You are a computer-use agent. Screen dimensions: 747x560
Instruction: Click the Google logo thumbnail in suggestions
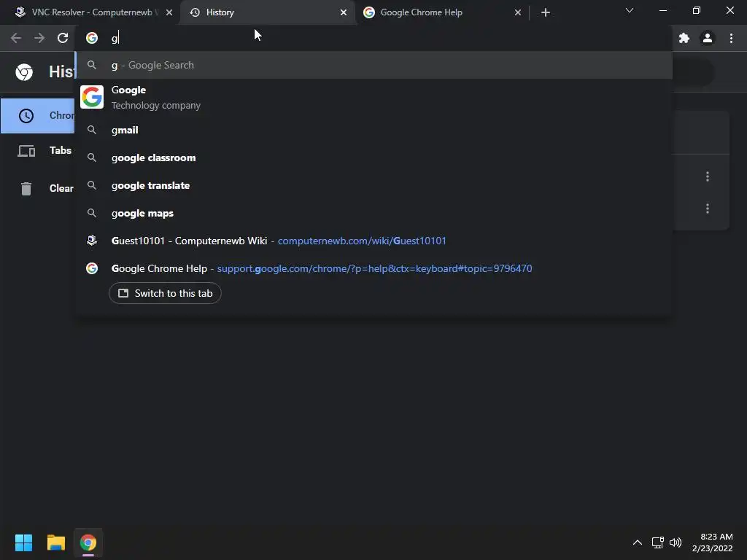pos(92,97)
